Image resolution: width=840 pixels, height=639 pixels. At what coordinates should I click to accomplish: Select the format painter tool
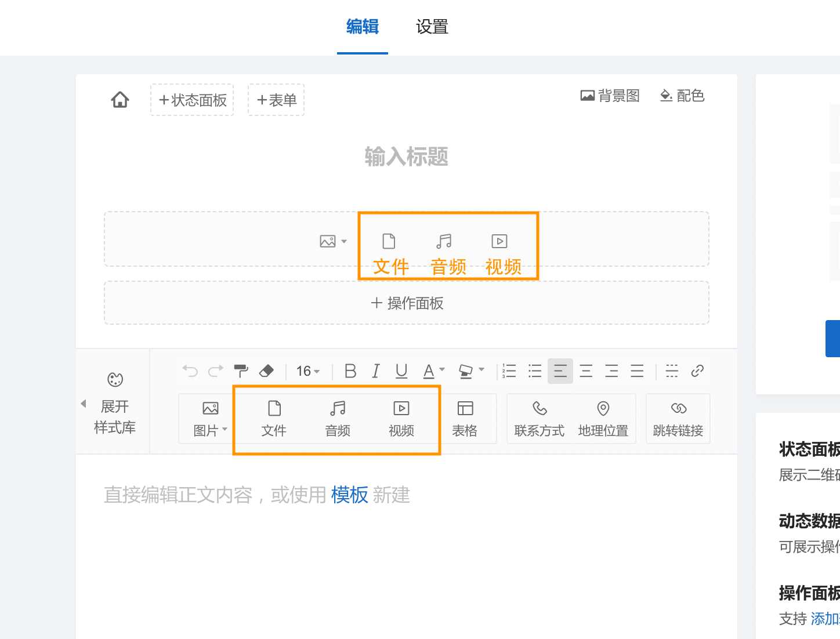pyautogui.click(x=241, y=371)
